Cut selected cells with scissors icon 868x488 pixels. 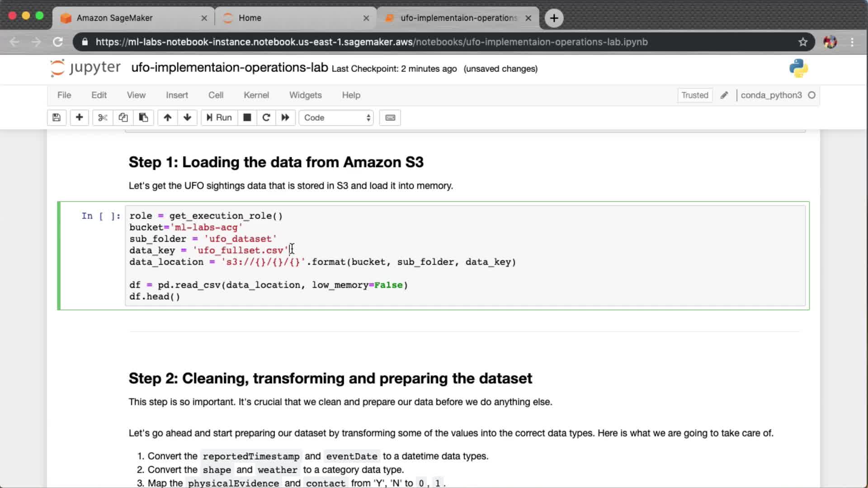tap(103, 117)
